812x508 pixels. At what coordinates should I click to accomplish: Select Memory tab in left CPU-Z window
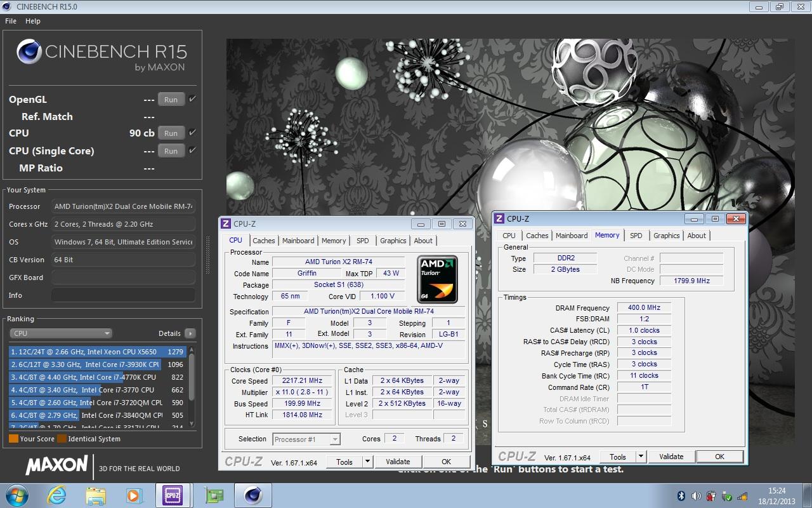coord(334,241)
